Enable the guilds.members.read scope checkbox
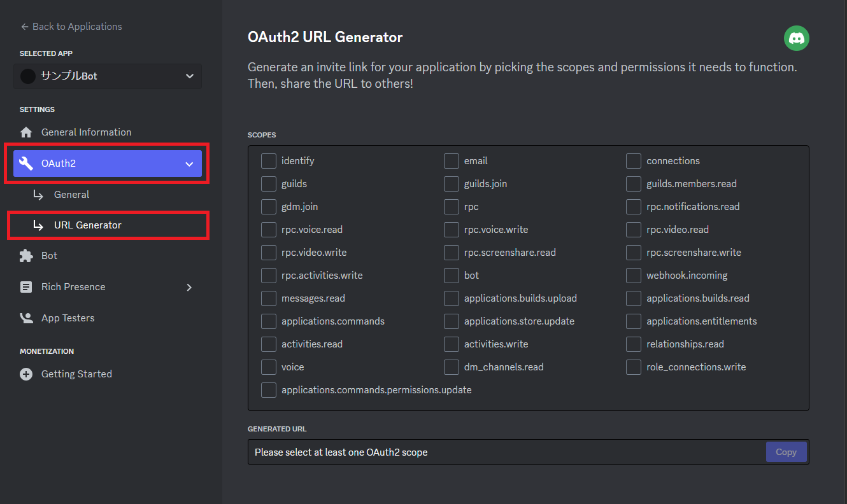The image size is (847, 504). pyautogui.click(x=634, y=184)
